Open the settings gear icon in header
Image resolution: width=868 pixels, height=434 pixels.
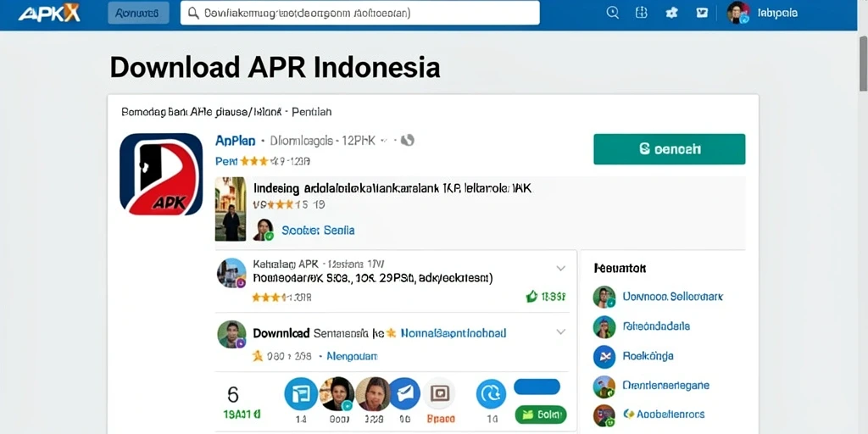pos(671,13)
